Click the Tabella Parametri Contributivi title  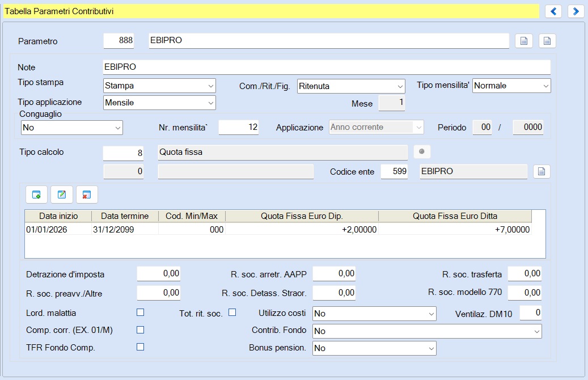click(x=59, y=11)
